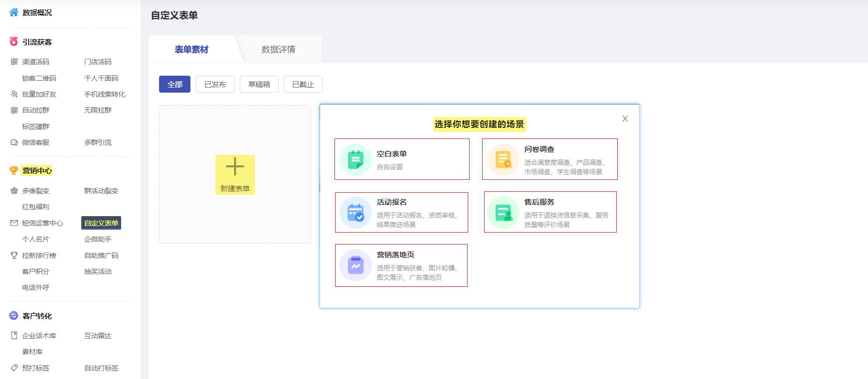The image size is (868, 379).
Task: Click the green 空白表单 icon
Action: pos(355,159)
